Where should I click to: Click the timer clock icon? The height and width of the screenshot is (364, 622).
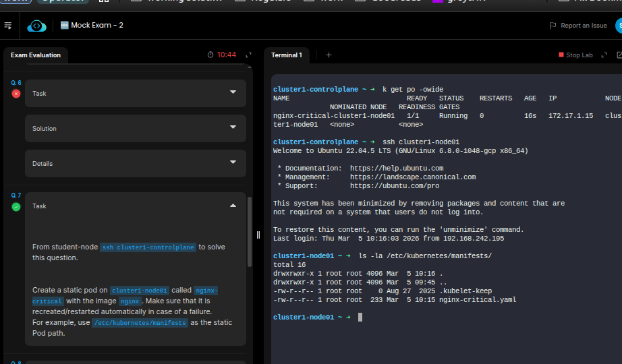[x=210, y=55]
